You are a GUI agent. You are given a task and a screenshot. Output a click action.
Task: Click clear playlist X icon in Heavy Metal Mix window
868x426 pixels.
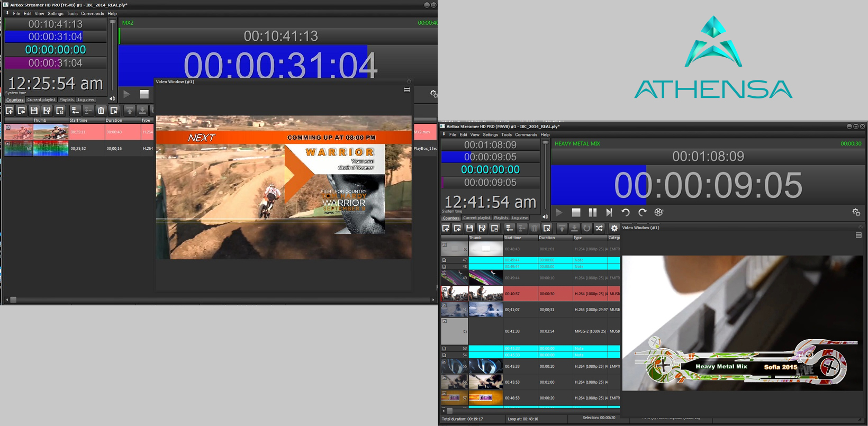click(x=547, y=228)
